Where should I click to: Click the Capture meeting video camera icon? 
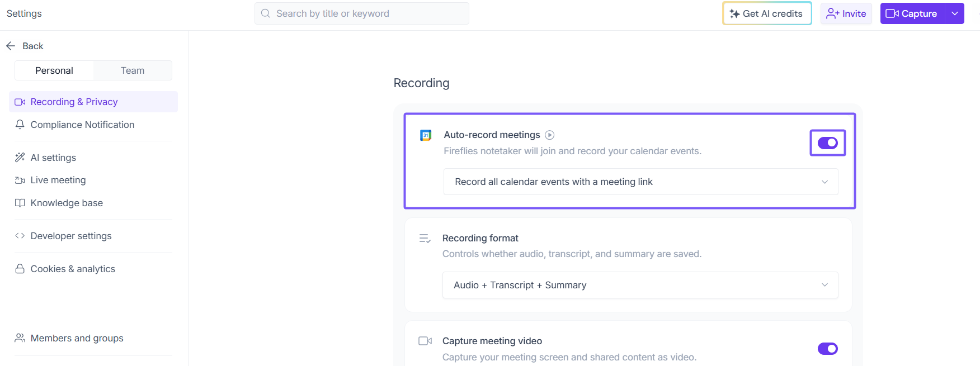(425, 341)
